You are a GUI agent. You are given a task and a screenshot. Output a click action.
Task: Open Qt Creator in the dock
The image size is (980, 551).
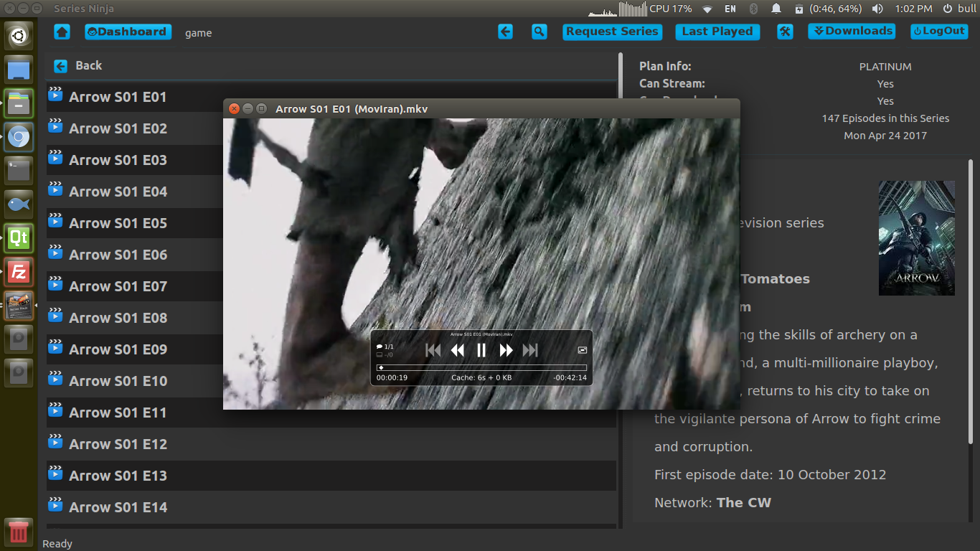(19, 238)
